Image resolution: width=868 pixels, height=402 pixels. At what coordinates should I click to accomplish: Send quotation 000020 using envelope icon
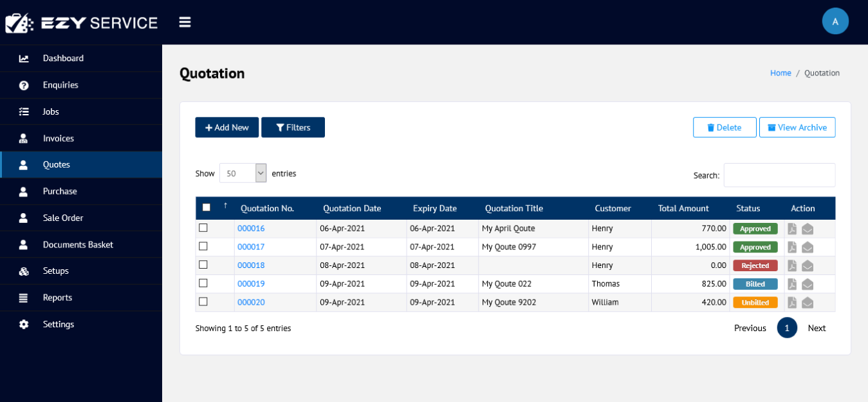tap(808, 303)
